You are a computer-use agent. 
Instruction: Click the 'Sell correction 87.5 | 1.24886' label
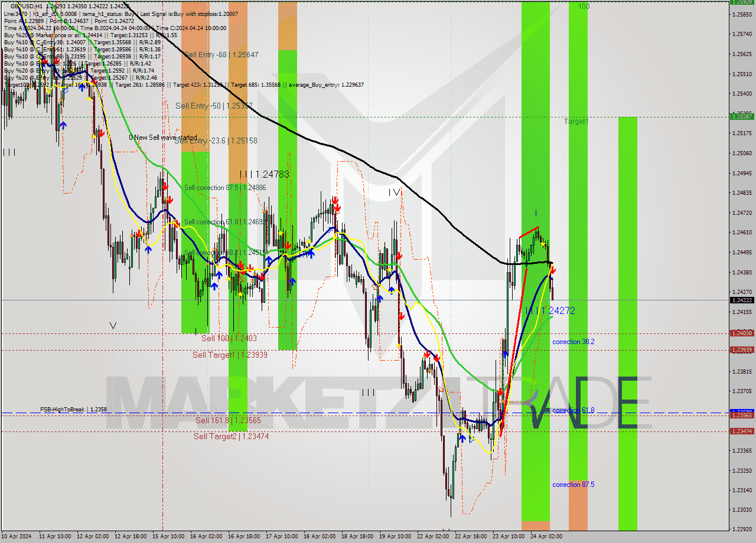coord(225,188)
